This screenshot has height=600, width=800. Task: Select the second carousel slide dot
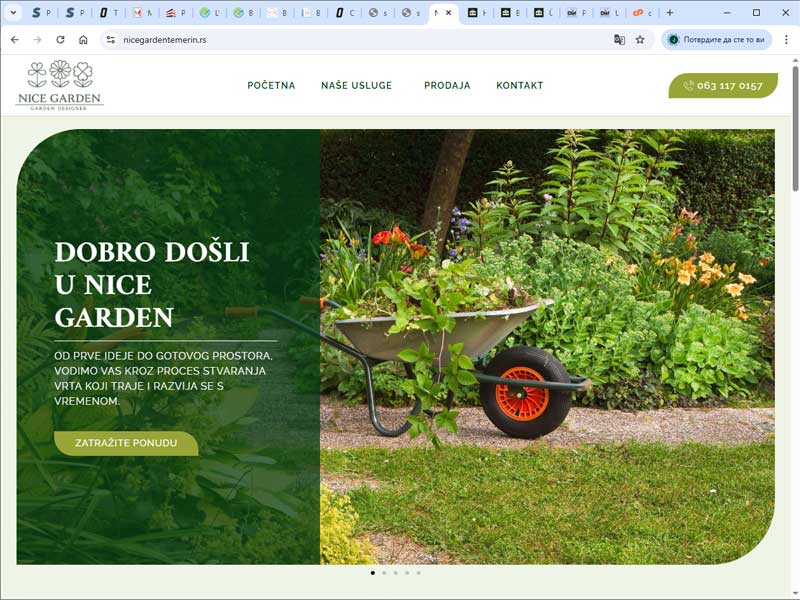(x=384, y=573)
